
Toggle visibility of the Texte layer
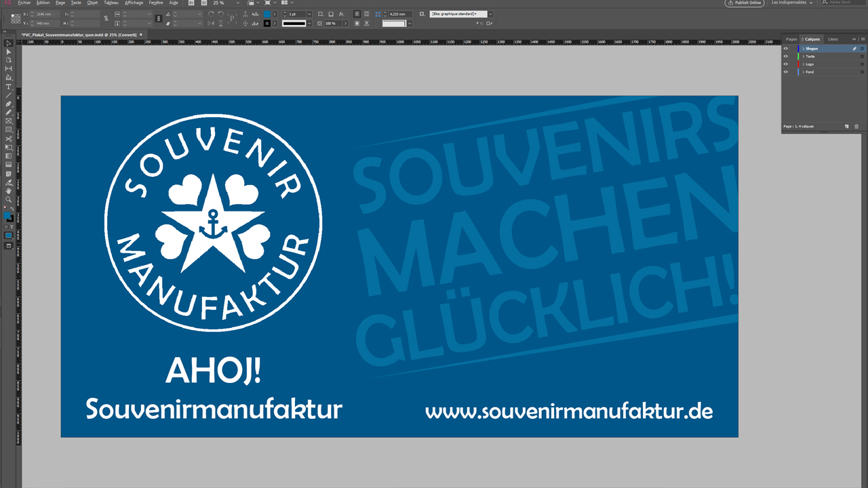(786, 56)
